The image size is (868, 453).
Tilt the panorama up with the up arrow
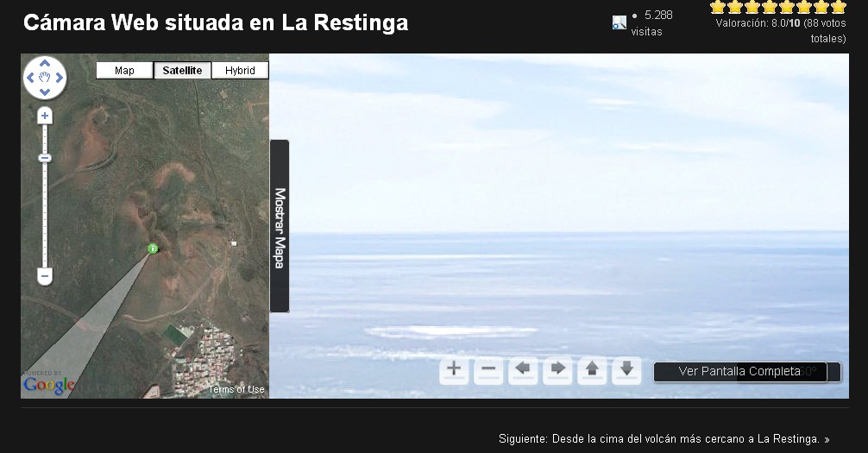click(x=593, y=370)
